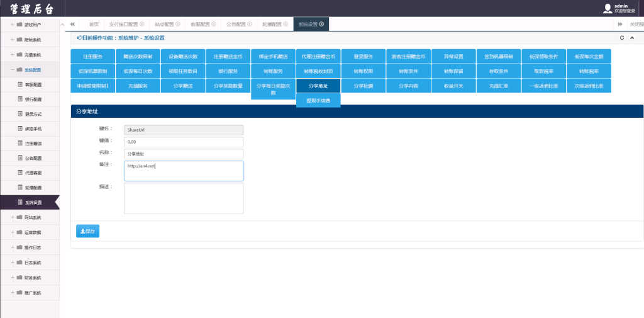
Task: Click the 键值 input field
Action: [184, 142]
